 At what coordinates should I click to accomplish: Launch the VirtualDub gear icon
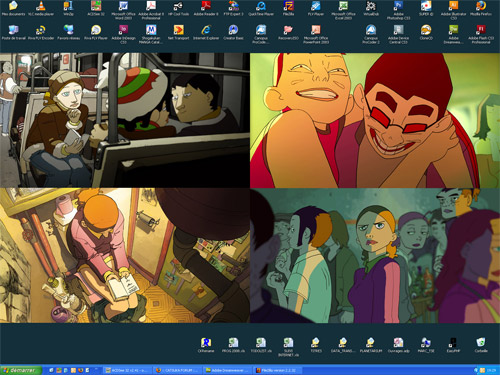click(371, 8)
